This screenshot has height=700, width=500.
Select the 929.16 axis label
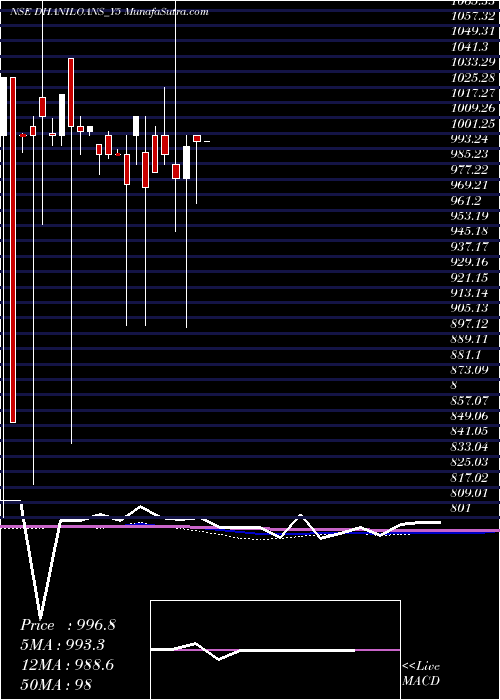470,262
